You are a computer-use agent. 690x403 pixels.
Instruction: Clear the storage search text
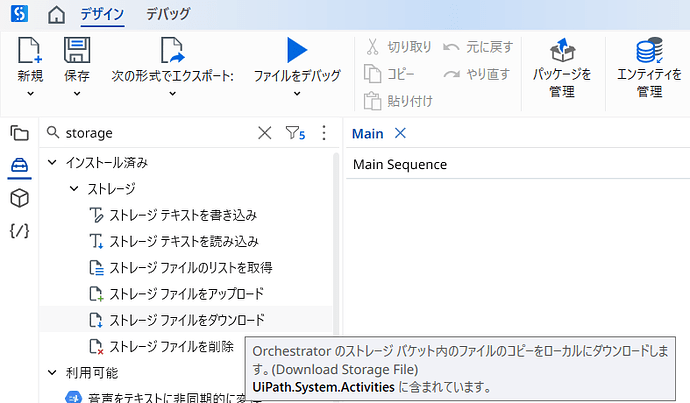[264, 133]
